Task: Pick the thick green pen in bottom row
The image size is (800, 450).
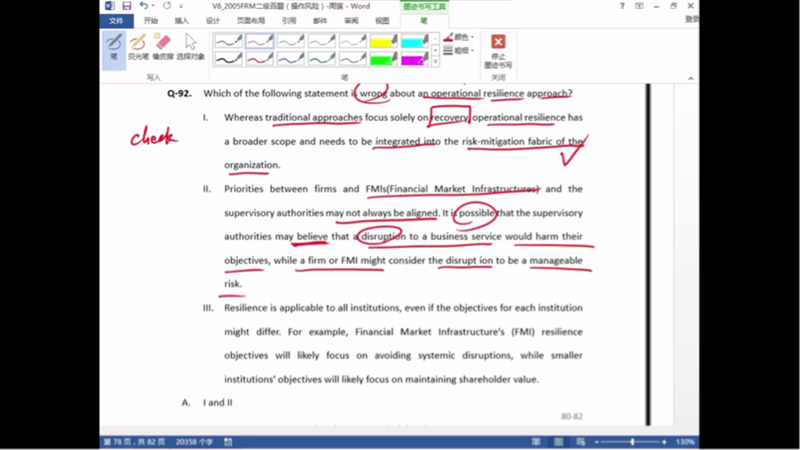Action: [321, 59]
